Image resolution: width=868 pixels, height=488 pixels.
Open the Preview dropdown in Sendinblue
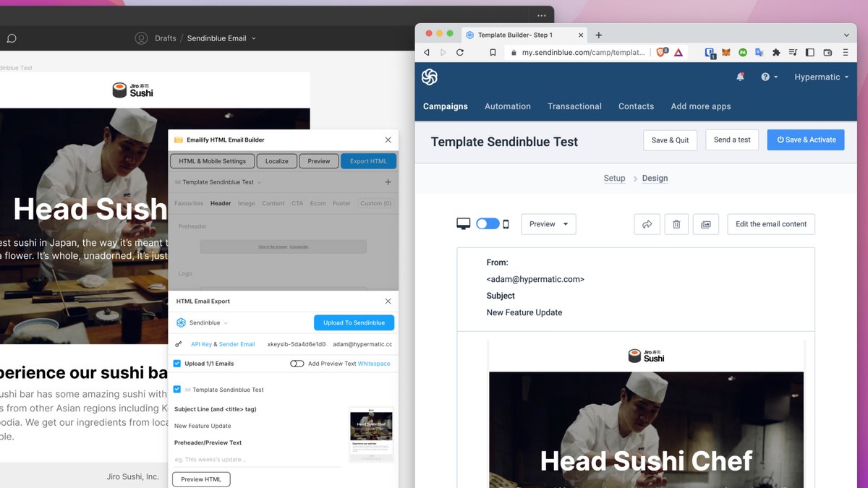(x=548, y=224)
